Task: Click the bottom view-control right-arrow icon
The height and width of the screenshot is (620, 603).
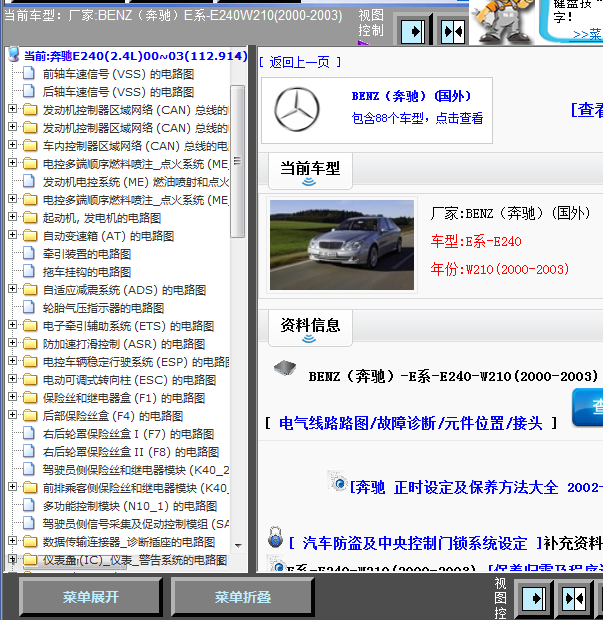Action: [534, 598]
